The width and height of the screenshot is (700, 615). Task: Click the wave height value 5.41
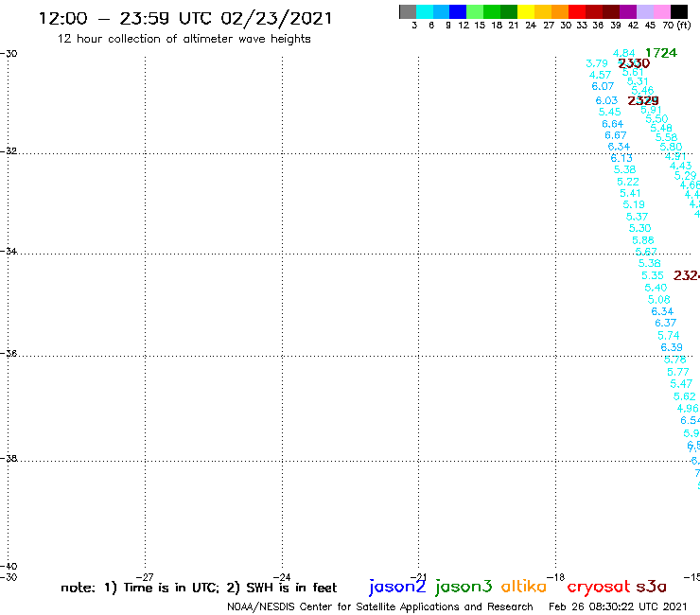pos(630,193)
